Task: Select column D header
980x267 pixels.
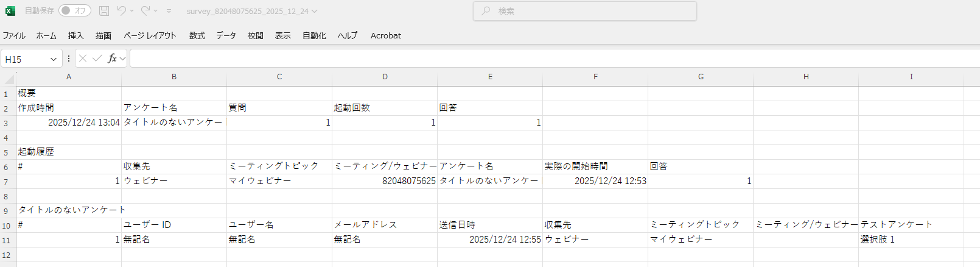Action: 385,77
